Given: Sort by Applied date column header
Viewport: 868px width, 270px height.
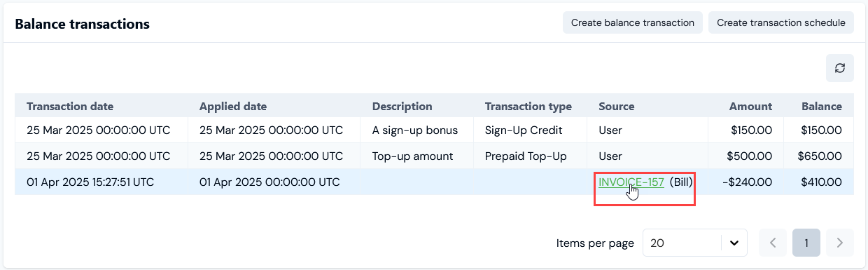Looking at the screenshot, I should coord(233,107).
